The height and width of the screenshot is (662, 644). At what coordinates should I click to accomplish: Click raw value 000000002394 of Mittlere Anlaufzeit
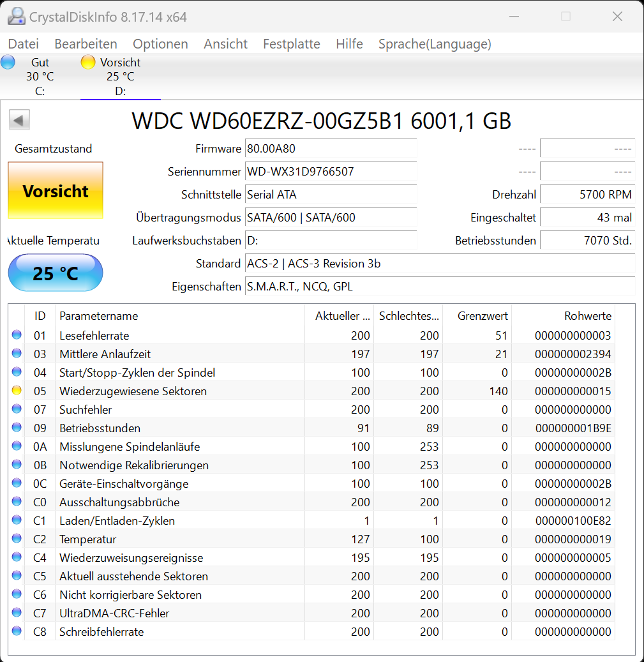click(573, 354)
